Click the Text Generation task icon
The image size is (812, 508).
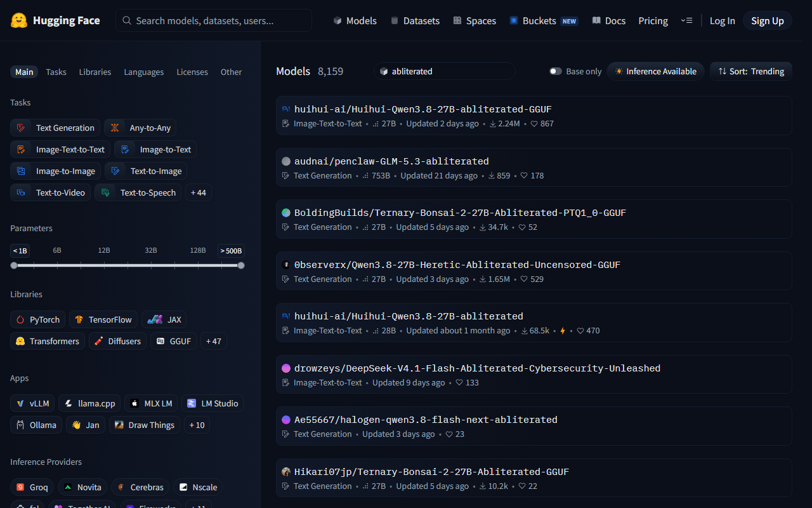tap(22, 128)
